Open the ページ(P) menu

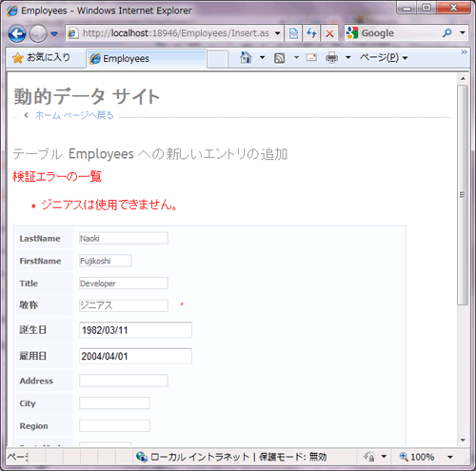tap(384, 58)
